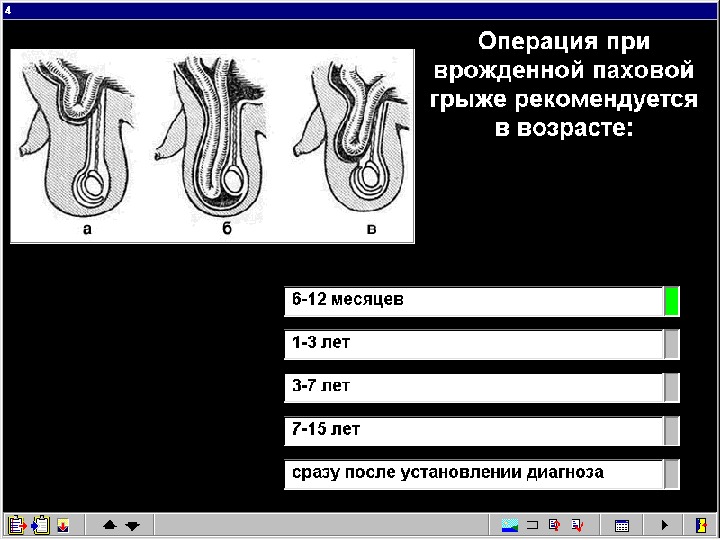Screen dimensions: 720x540
Task: Click the black down arrow in toolbar
Action: pos(132,526)
